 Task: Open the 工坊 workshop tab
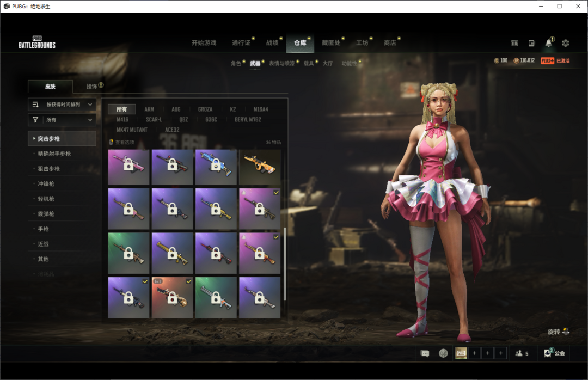(x=362, y=43)
